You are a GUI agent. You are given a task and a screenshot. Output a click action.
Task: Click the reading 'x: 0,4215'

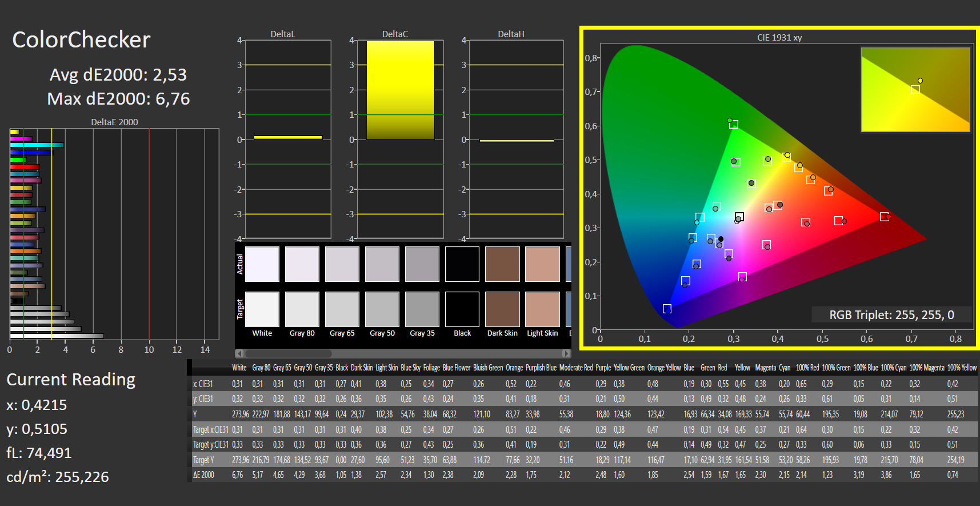pos(37,405)
